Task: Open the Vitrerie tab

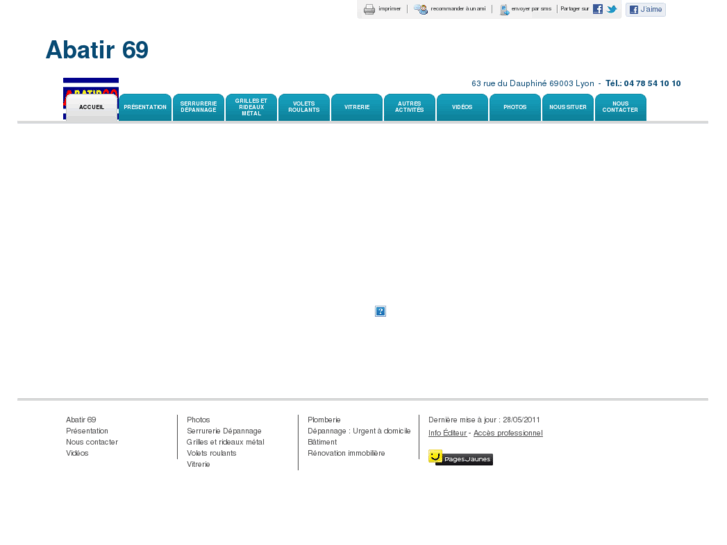Action: [357, 107]
